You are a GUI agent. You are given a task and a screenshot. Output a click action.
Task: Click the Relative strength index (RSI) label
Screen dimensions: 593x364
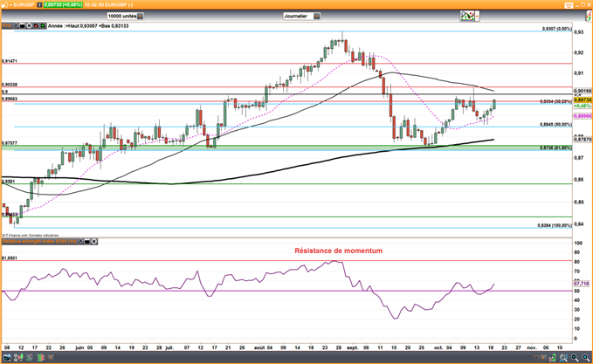tap(39, 241)
